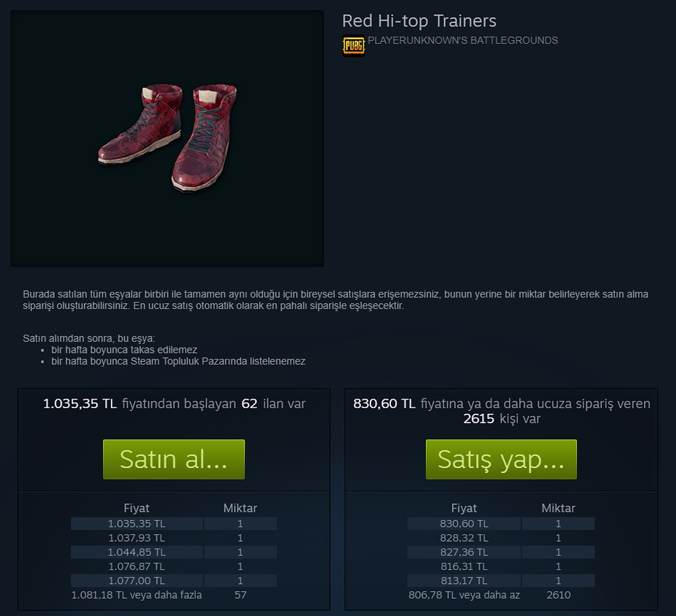
Task: Select the 1.077,00 TL listing row
Action: 174,580
